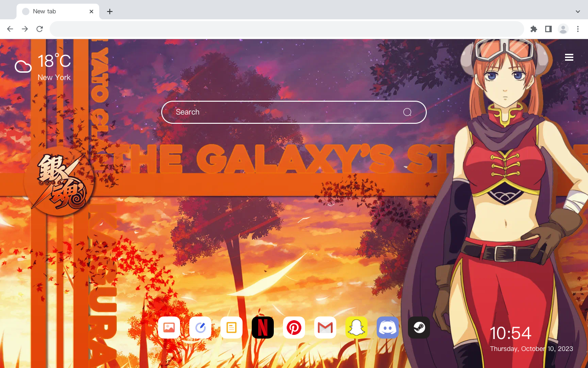Open the Discord shortcut icon
This screenshot has width=588, height=368.
click(388, 328)
